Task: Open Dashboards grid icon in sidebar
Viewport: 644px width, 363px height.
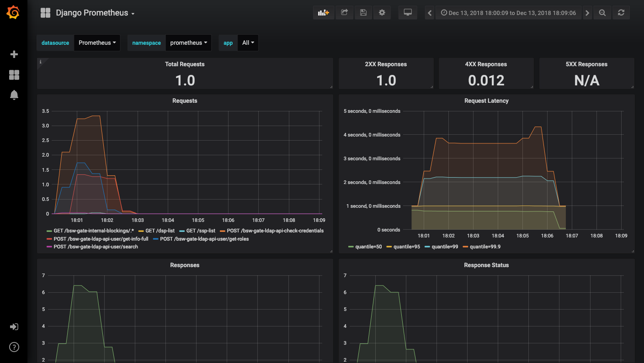Action: tap(14, 75)
